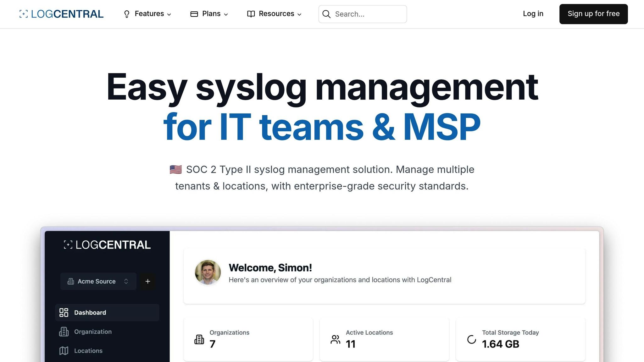Focus the Search input field

click(x=368, y=14)
